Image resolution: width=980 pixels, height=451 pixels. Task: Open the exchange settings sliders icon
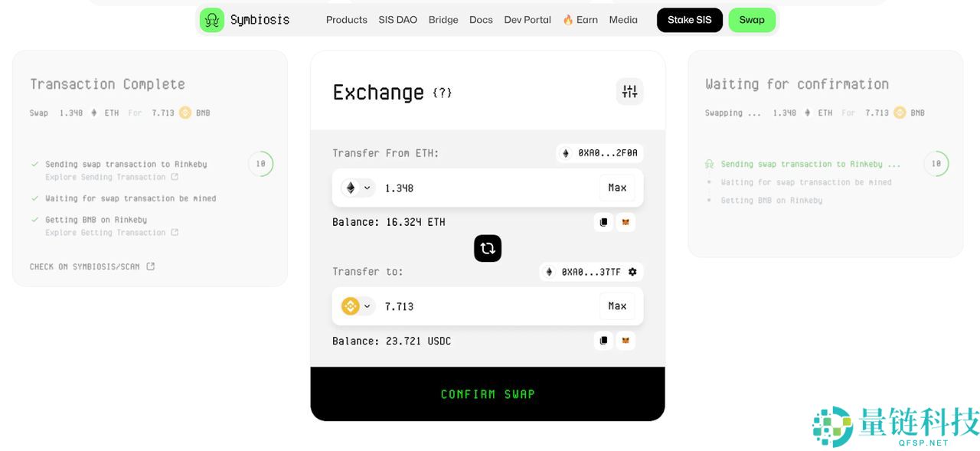click(x=629, y=92)
